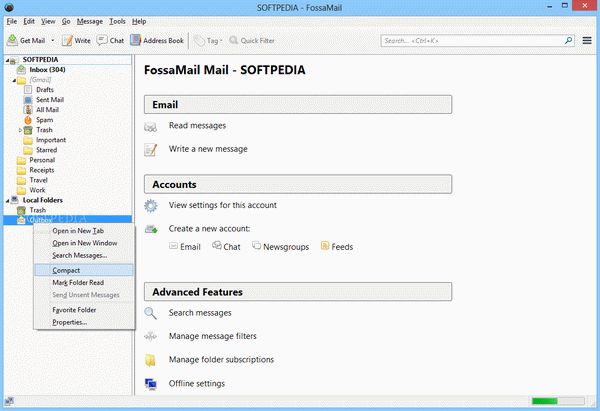This screenshot has width=600, height=411.
Task: Click Manage folder subscriptions link
Action: coord(222,360)
